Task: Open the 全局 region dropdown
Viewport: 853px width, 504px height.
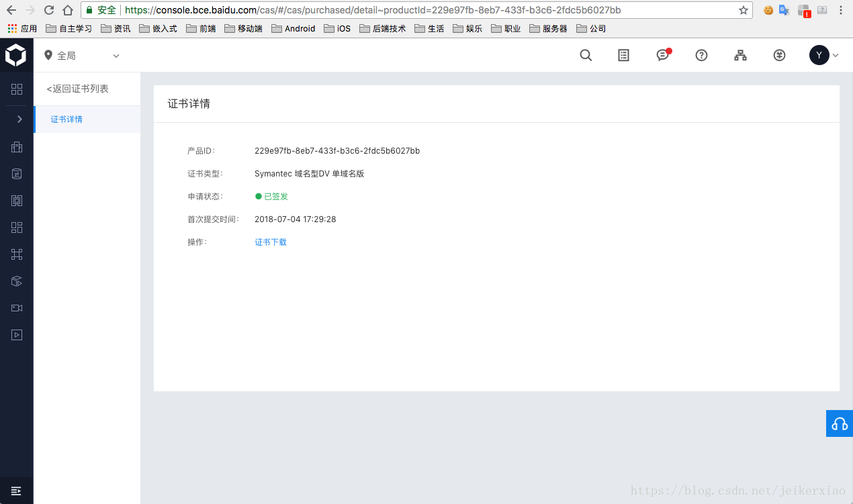Action: (x=81, y=56)
